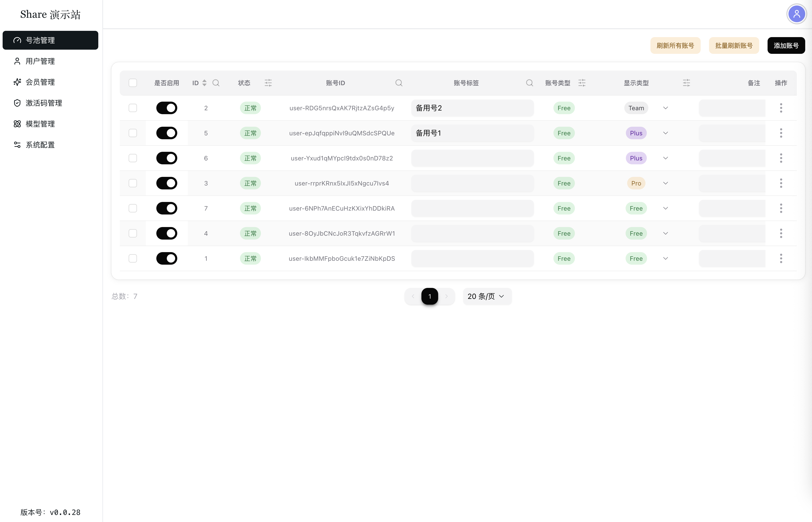This screenshot has width=812, height=522.
Task: Check the row for account ID 1
Action: pyautogui.click(x=133, y=258)
